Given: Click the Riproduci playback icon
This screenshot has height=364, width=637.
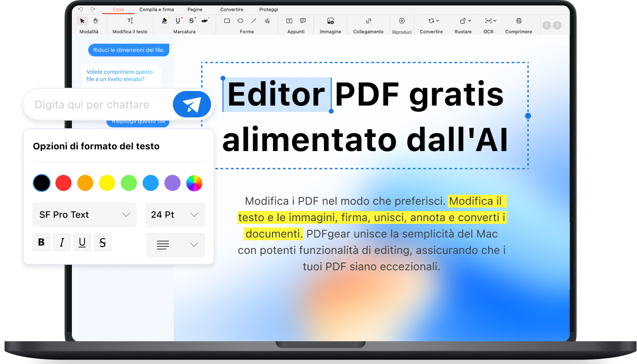Looking at the screenshot, I should click(402, 20).
